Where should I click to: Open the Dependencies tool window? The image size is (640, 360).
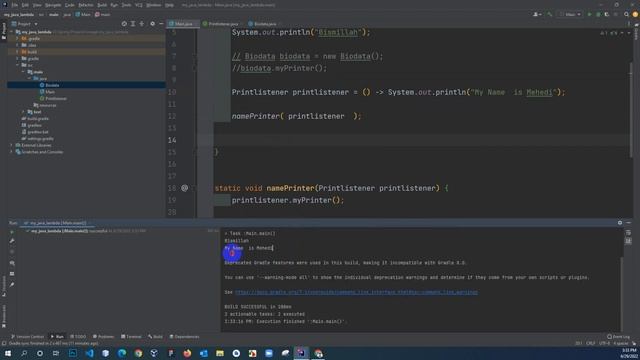184,337
